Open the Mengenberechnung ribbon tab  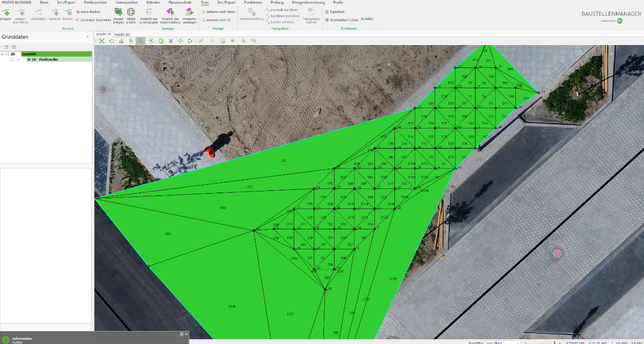tap(308, 3)
